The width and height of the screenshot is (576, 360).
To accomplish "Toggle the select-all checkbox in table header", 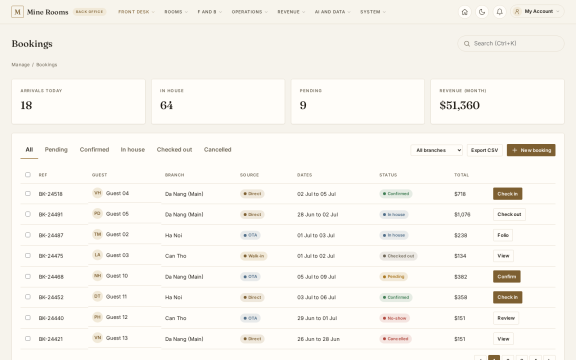I will coord(28,174).
